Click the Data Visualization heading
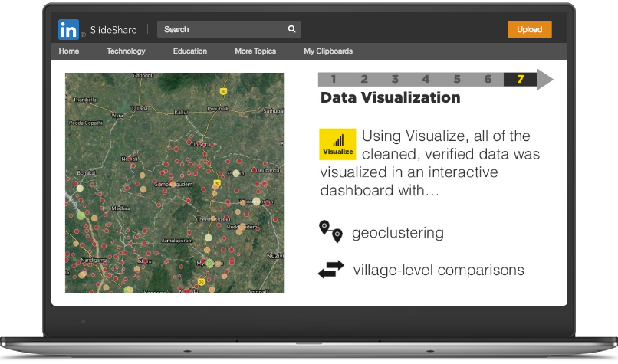The width and height of the screenshot is (618, 364). 390,98
